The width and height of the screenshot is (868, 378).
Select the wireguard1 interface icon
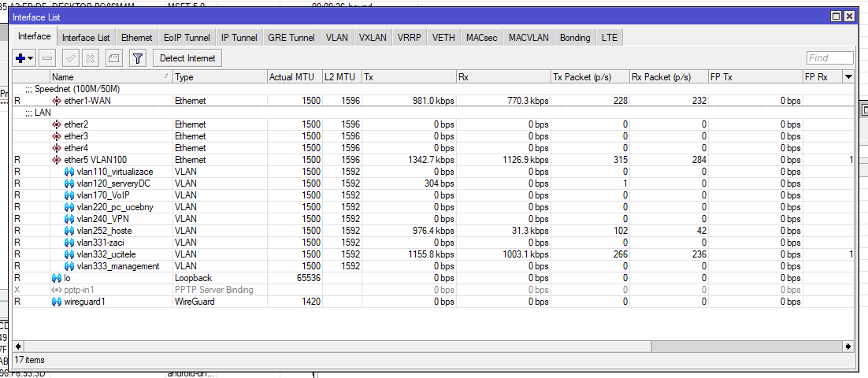[56, 302]
